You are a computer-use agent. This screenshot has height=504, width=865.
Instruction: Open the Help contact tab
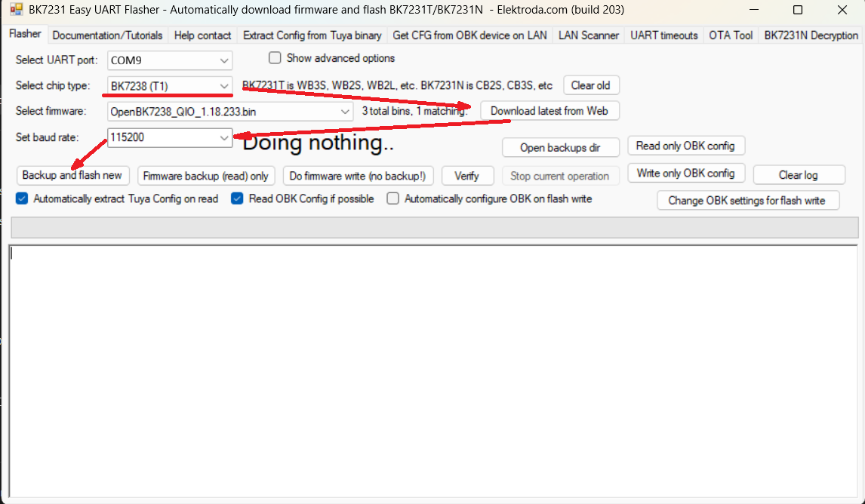point(202,35)
